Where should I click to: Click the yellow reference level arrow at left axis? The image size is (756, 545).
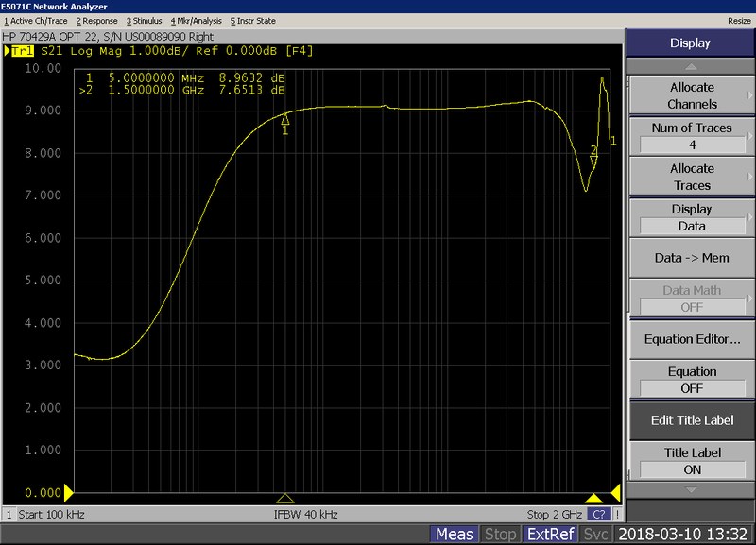coord(67,492)
